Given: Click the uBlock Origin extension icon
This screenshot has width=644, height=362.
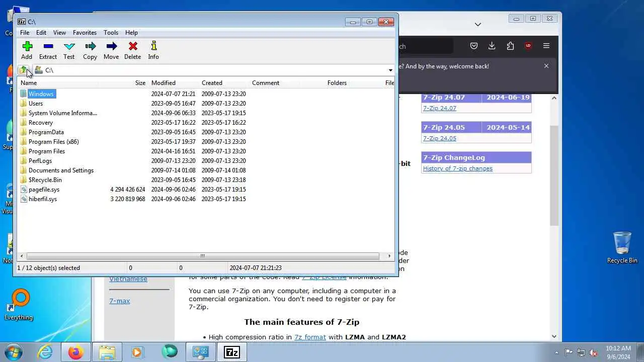Looking at the screenshot, I should (x=528, y=46).
